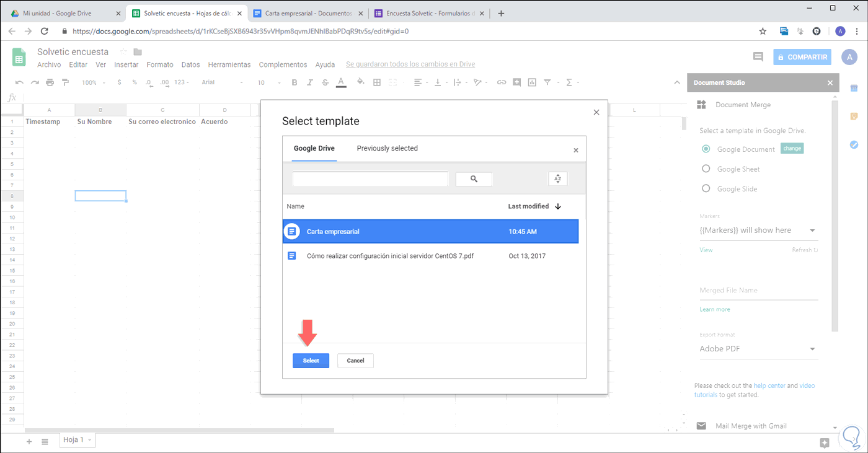The image size is (868, 453).
Task: Open the Learn more link
Action: tap(715, 309)
